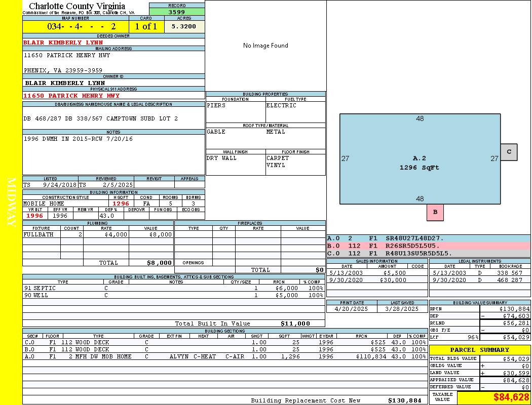
Task: Click the green record number 3599 field
Action: pos(177,12)
